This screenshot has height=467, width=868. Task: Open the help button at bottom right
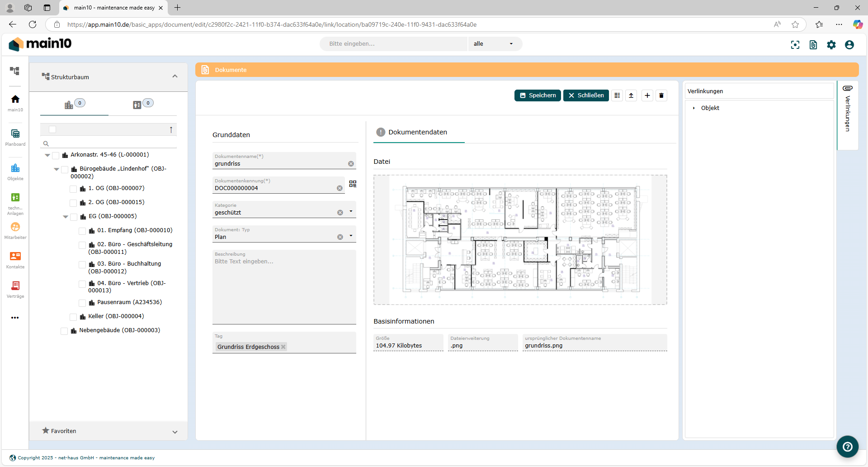coord(848,447)
